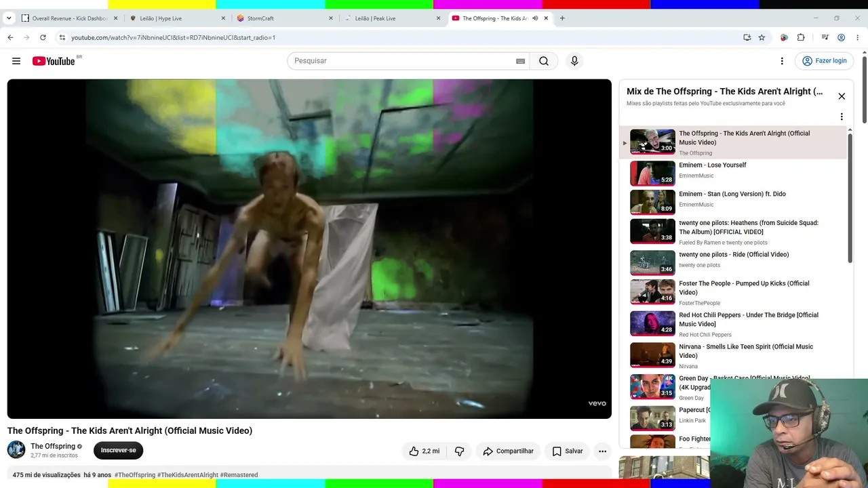Switch to Leilão | Hype Live tab
Viewport: 868px width, 488px height.
click(177, 18)
